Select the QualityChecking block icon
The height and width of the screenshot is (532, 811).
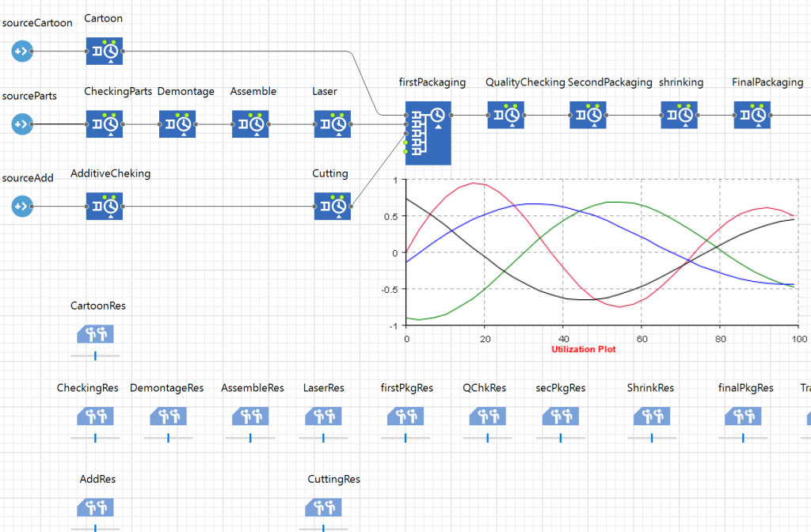pos(505,116)
